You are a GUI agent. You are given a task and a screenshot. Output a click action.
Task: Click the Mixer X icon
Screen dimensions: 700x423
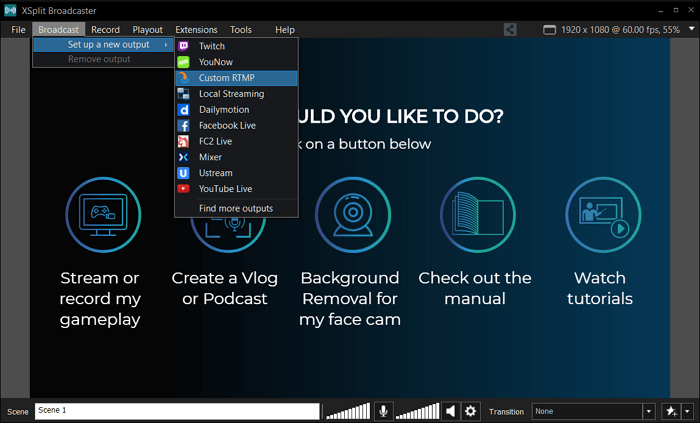point(183,157)
